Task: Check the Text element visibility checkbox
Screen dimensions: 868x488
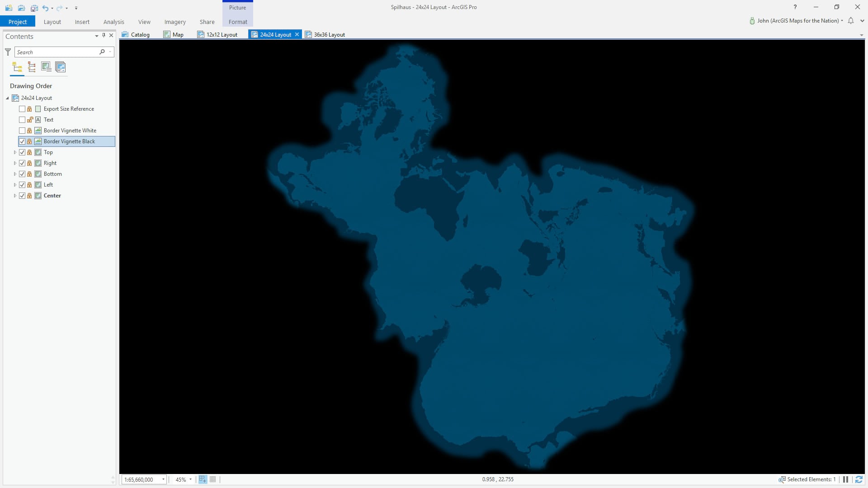Action: (x=22, y=120)
